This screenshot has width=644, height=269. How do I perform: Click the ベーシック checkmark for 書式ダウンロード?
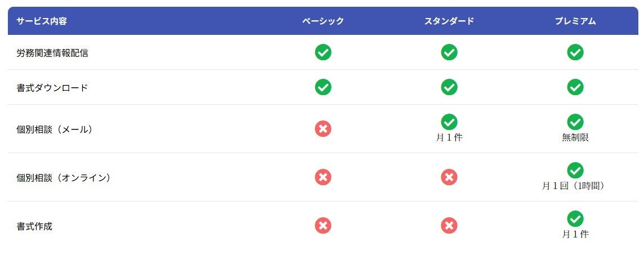tap(323, 87)
